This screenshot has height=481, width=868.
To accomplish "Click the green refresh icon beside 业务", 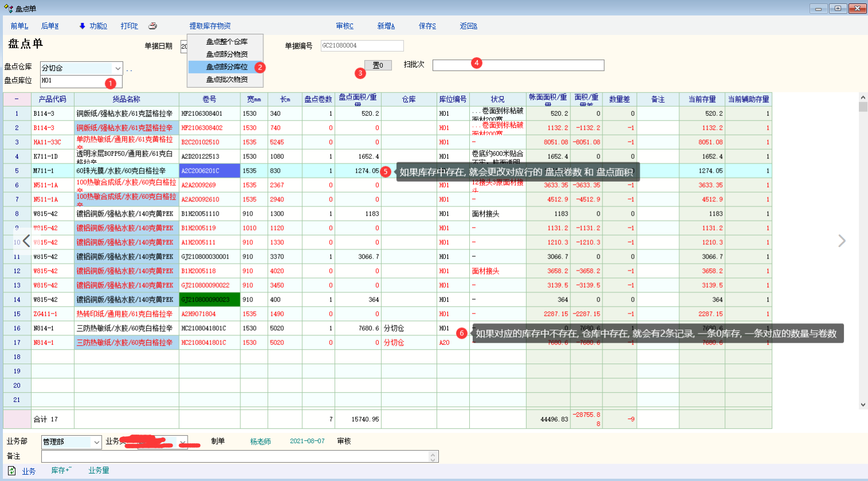I will [11, 471].
